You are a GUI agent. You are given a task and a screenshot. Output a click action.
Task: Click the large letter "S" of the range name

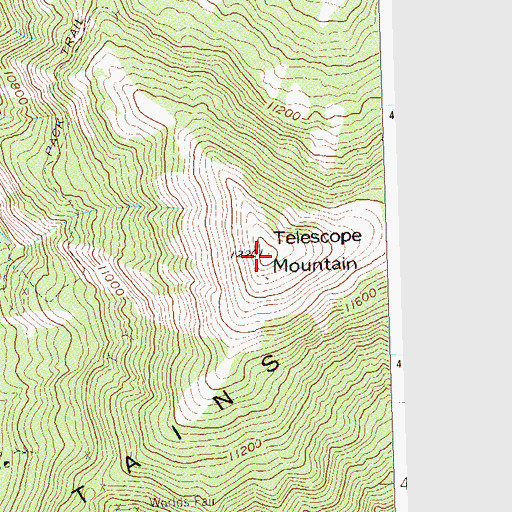tap(270, 363)
